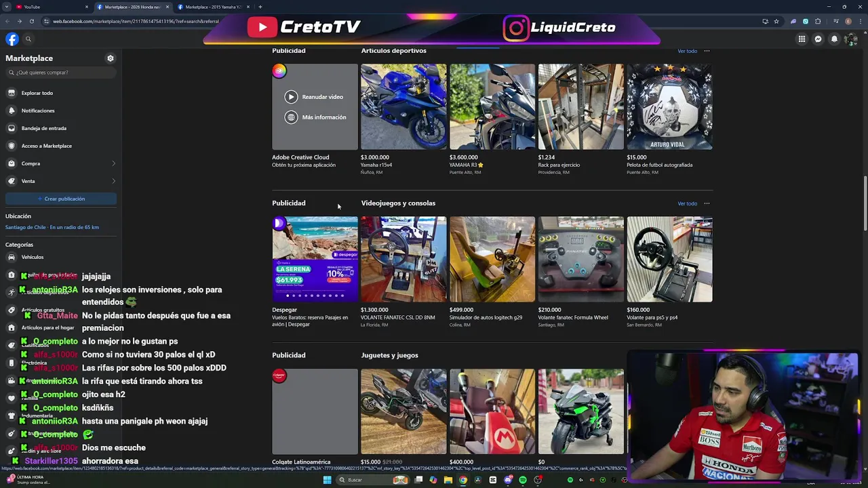Select Explorar todo in sidebar

[61, 93]
